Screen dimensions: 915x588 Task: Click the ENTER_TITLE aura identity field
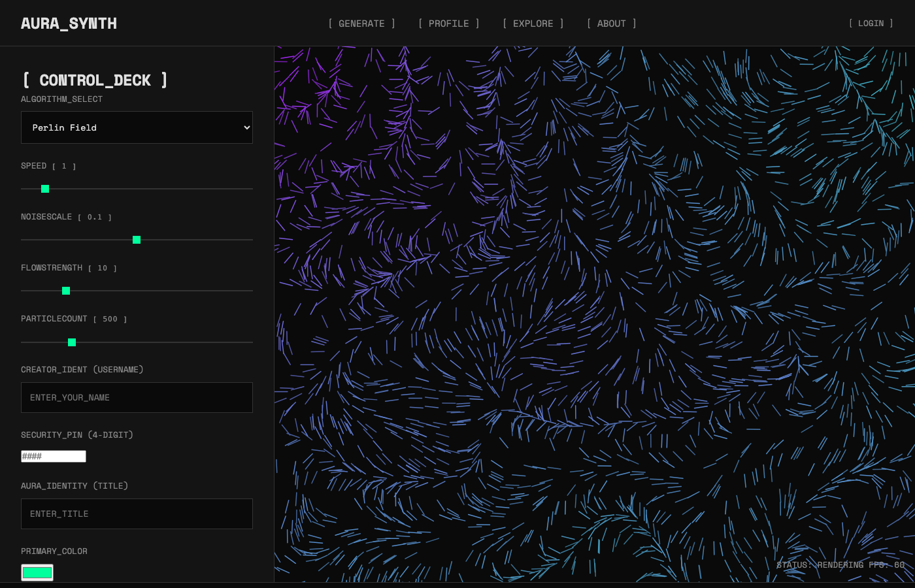pyautogui.click(x=137, y=514)
